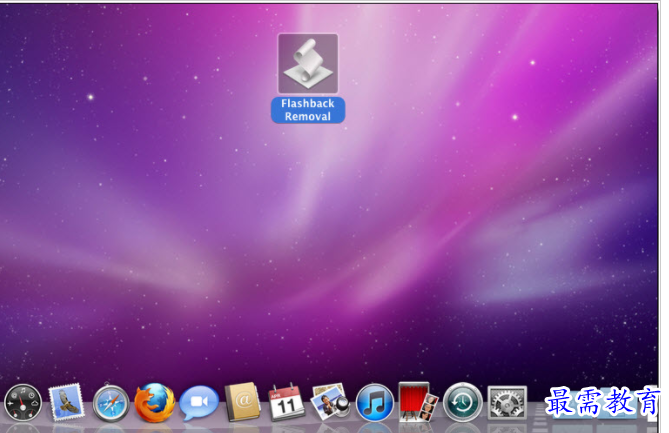Image resolution: width=669 pixels, height=433 pixels.
Task: Open System Preferences gear icon
Action: click(x=507, y=403)
